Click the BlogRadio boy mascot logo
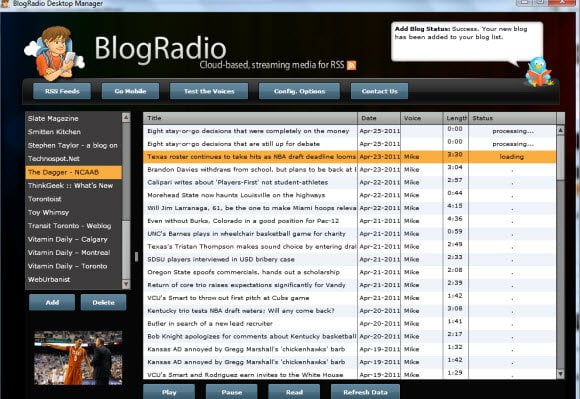 point(54,53)
